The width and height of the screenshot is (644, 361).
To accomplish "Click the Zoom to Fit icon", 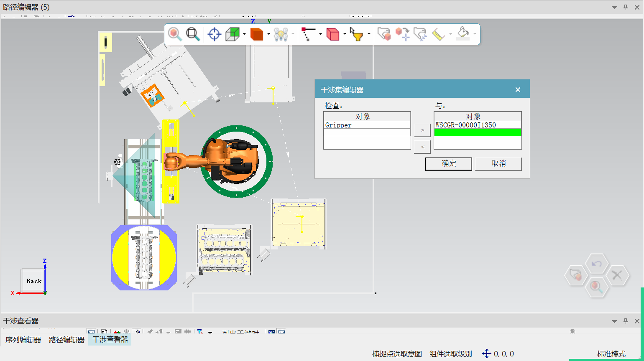I will (193, 34).
